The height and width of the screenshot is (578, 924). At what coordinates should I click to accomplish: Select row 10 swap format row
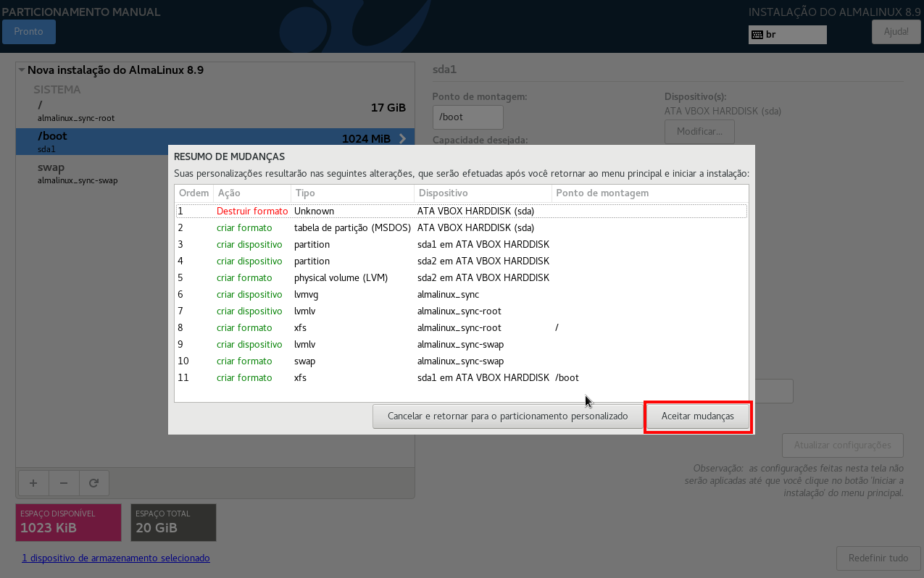462,361
